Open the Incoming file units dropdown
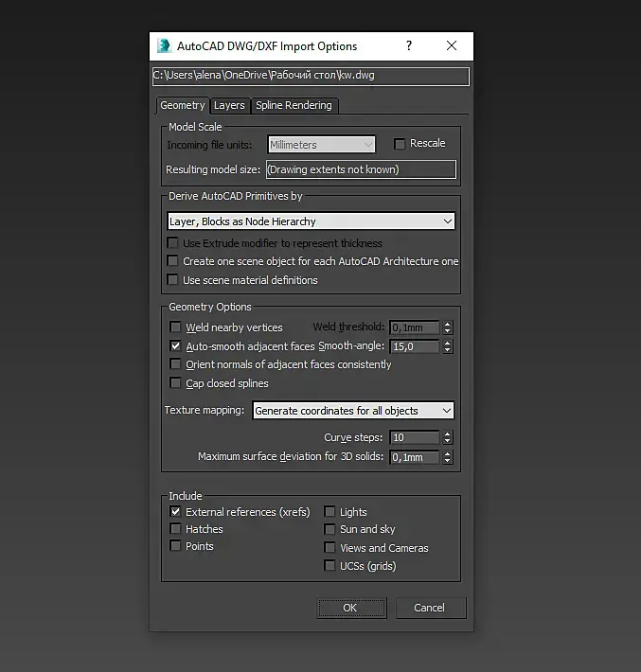 pyautogui.click(x=321, y=145)
